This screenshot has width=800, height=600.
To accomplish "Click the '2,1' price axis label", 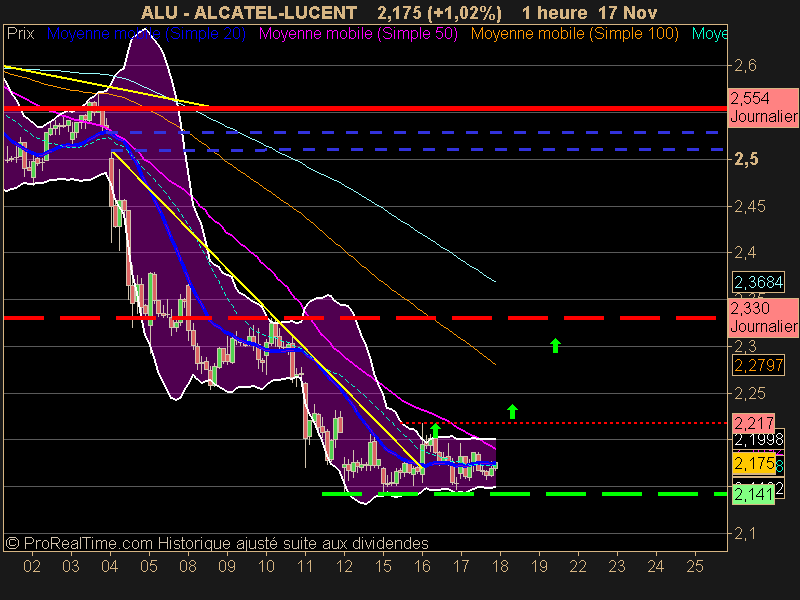I will (x=745, y=534).
